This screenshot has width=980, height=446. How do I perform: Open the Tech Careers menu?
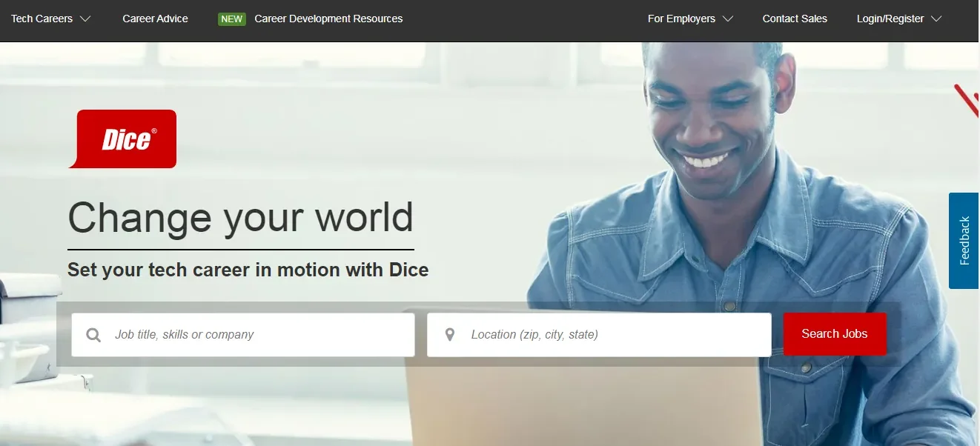[42, 19]
